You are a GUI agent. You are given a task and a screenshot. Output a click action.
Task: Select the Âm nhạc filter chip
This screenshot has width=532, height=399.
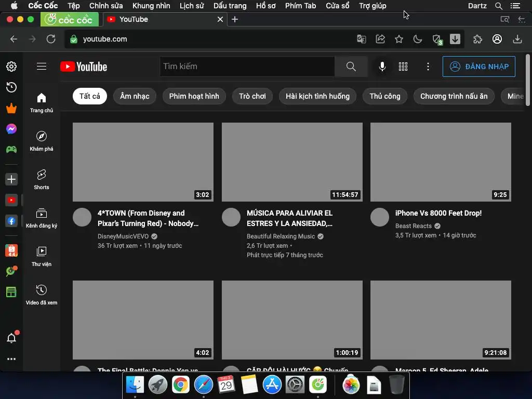click(x=135, y=96)
